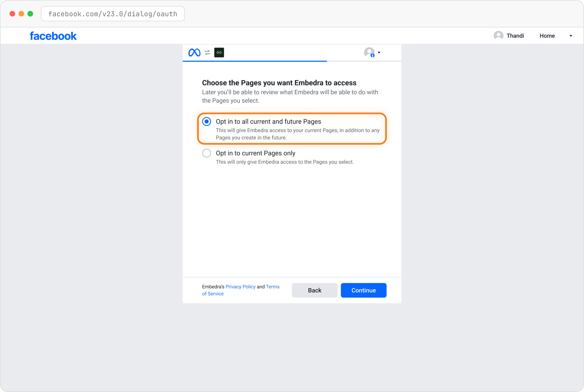Click the Meta infinity logo icon
The image size is (584, 392).
click(x=194, y=52)
